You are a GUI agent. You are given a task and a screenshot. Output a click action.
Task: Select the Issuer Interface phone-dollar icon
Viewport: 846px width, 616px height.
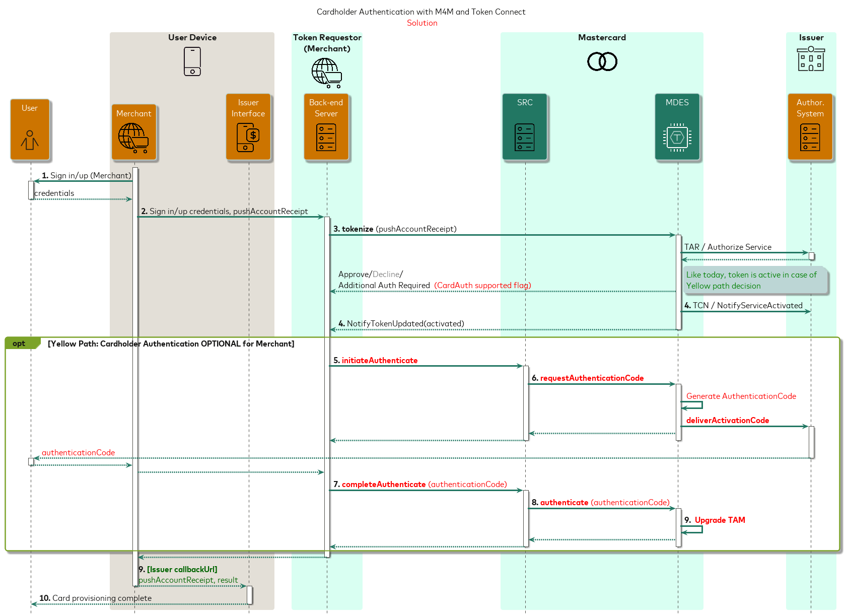pos(248,137)
